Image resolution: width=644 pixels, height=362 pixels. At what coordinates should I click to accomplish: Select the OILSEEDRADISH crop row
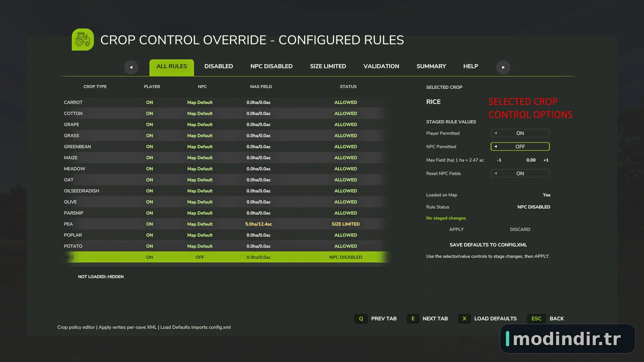click(x=225, y=191)
